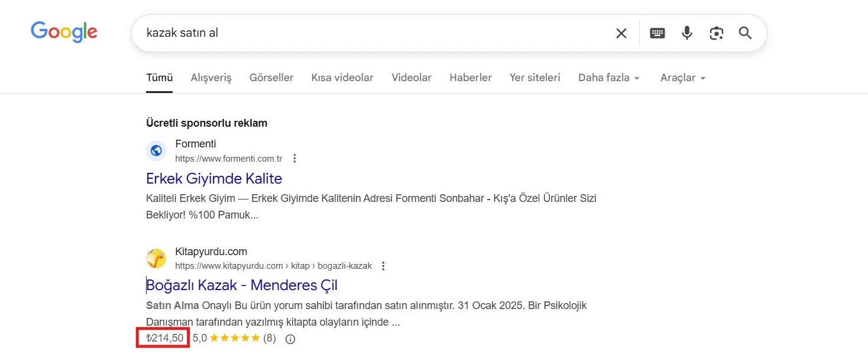Switch to the Görseller tab
Image resolution: width=868 pixels, height=357 pixels.
click(271, 78)
